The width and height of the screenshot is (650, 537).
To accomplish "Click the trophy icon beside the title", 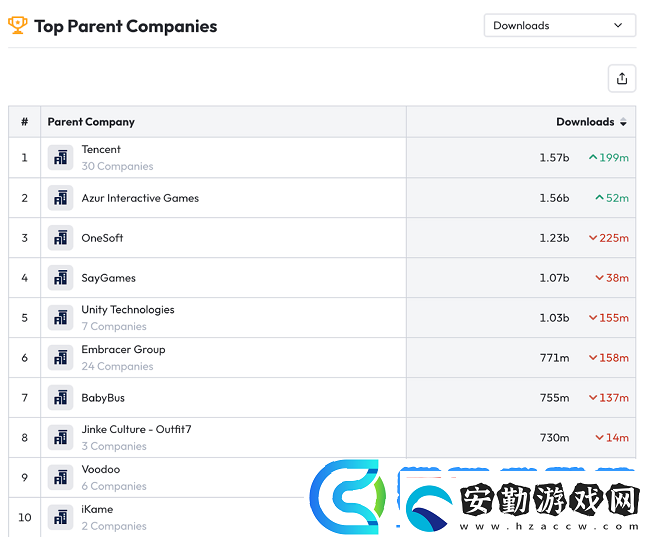I will (18, 25).
